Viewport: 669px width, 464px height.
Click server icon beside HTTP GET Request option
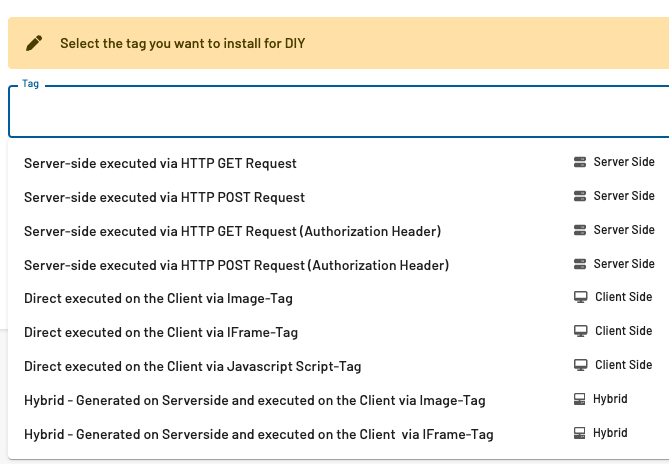click(580, 162)
